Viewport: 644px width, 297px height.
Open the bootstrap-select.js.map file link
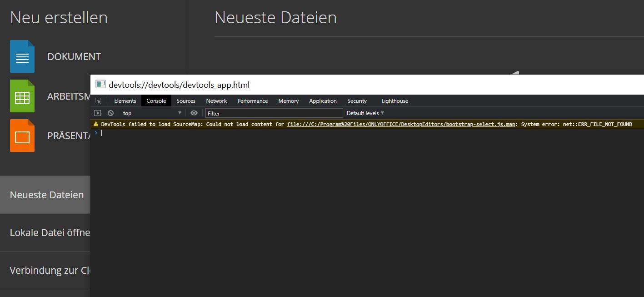point(401,124)
